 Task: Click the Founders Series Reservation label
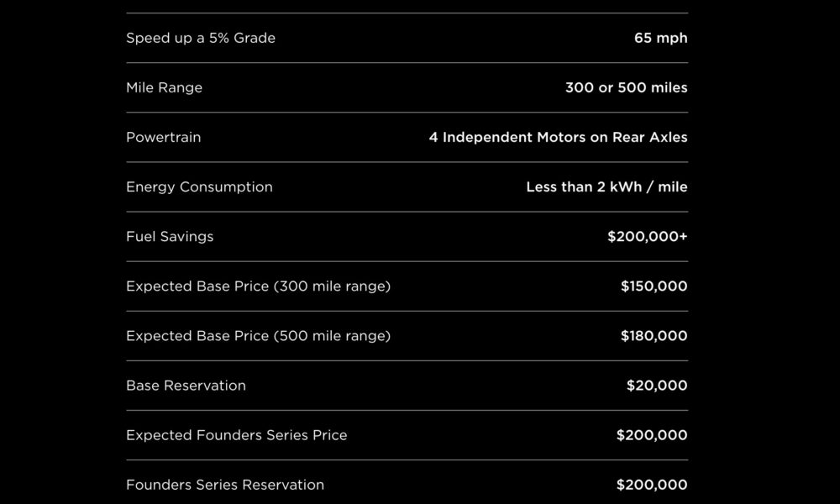pos(225,485)
